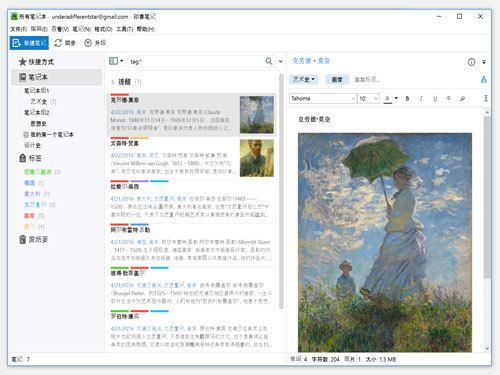Click the search magnifier icon

[x=269, y=61]
